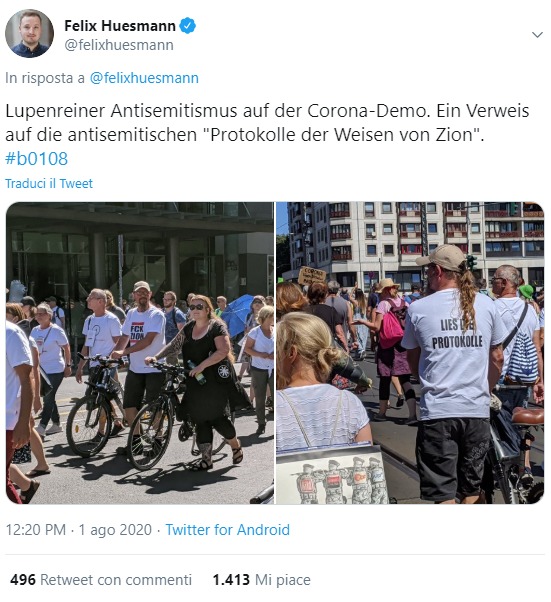Viewport: 551px width, 602px height.
Task: Open the left photo with bicycles
Action: point(140,353)
